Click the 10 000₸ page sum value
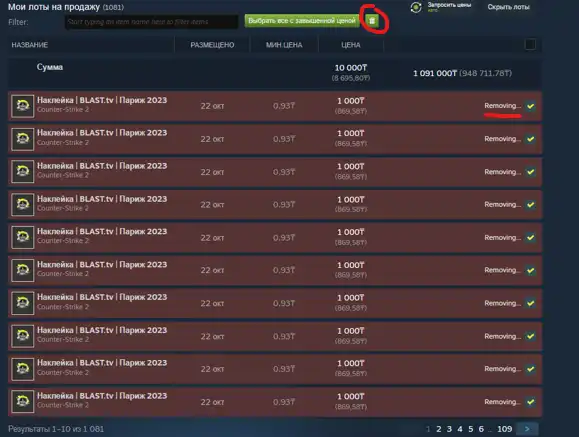Screen dimensions: 579x437 coord(351,68)
